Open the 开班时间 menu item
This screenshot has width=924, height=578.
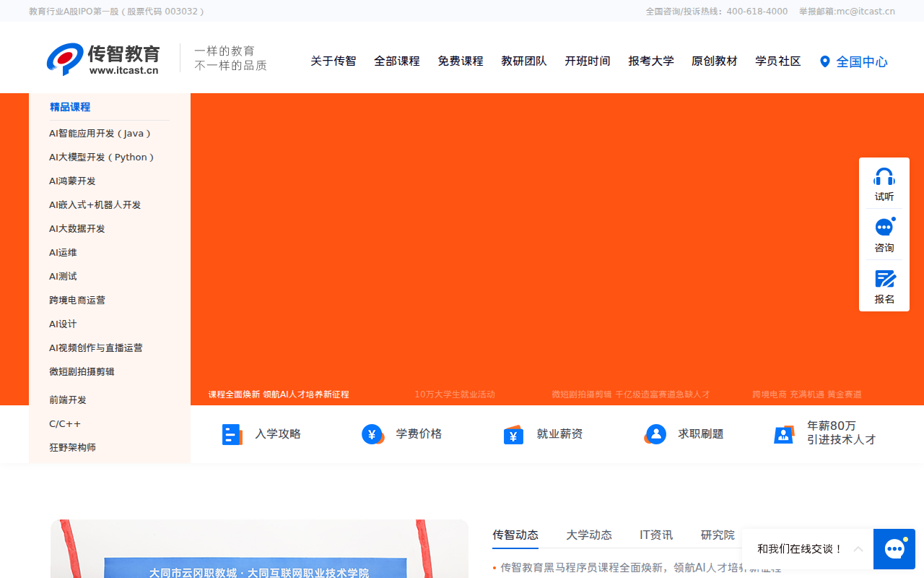point(588,61)
